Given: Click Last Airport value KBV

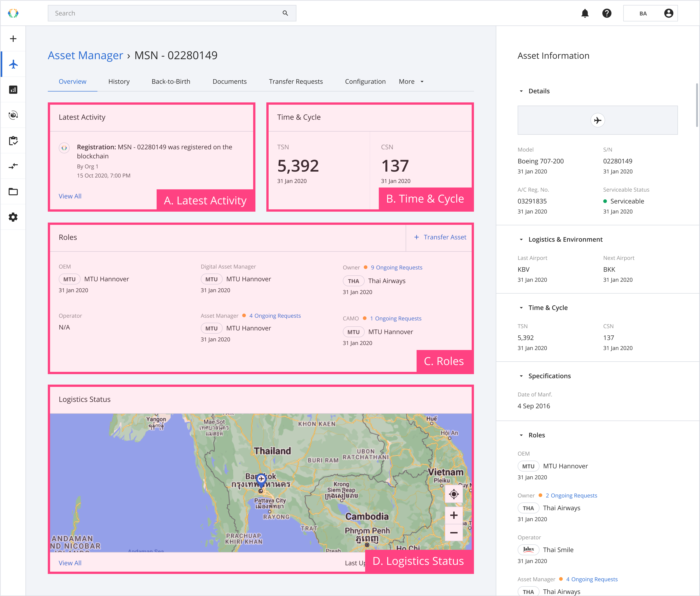Looking at the screenshot, I should [x=523, y=269].
